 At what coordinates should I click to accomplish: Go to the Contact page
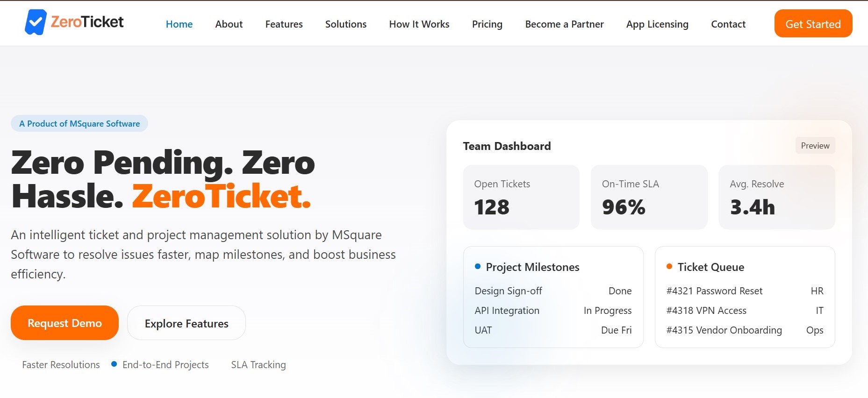tap(728, 24)
